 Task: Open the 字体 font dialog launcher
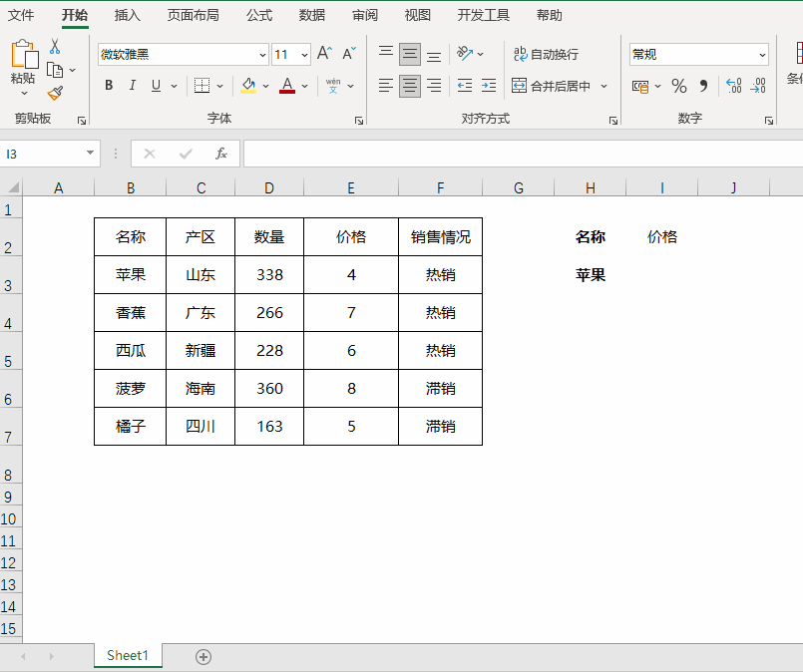pos(358,121)
